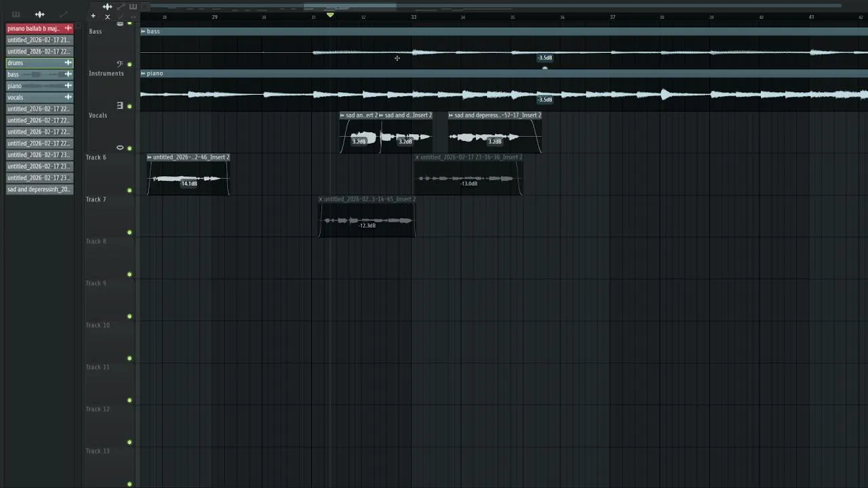Click playlist header audio waveform icon

[107, 7]
